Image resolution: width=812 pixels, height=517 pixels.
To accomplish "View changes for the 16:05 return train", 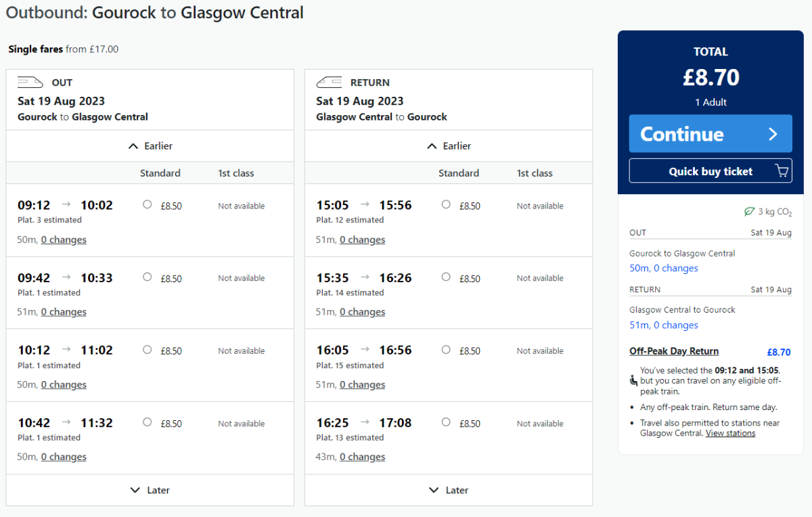I will pos(362,384).
